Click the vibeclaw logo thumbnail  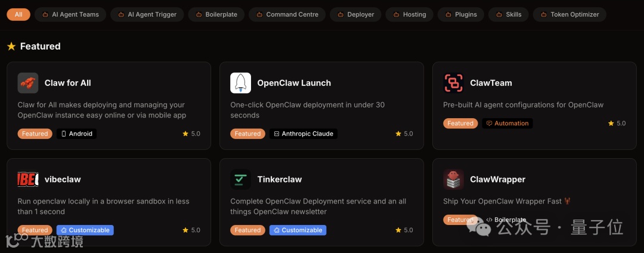pos(28,180)
